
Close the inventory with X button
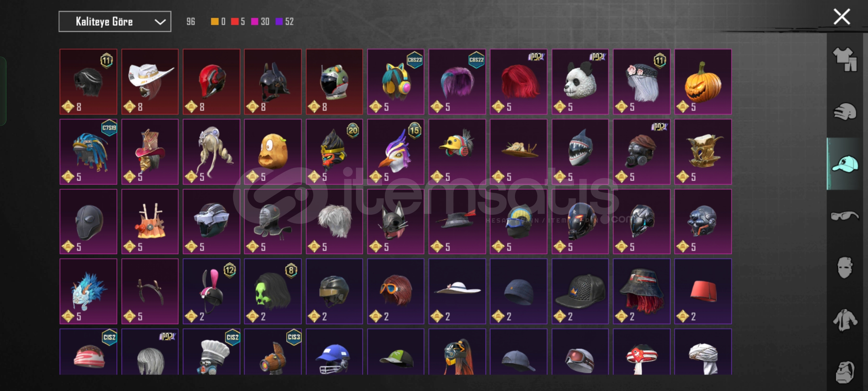point(842,17)
